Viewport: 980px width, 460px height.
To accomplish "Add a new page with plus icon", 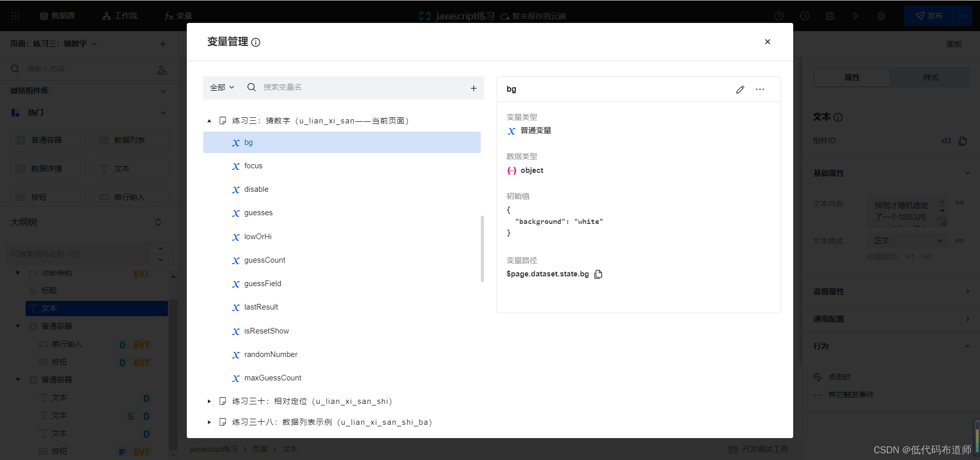I will tap(163, 44).
